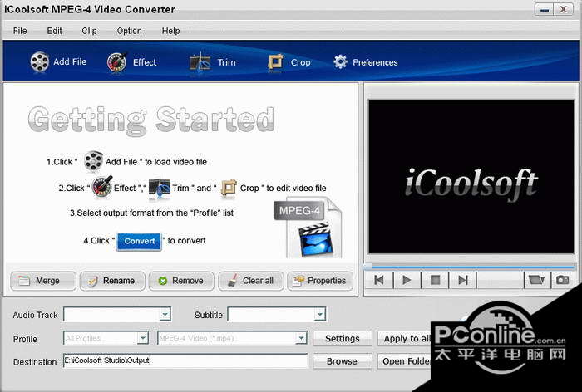Skip to next track in player
Image resolution: width=582 pixels, height=392 pixels.
(463, 280)
